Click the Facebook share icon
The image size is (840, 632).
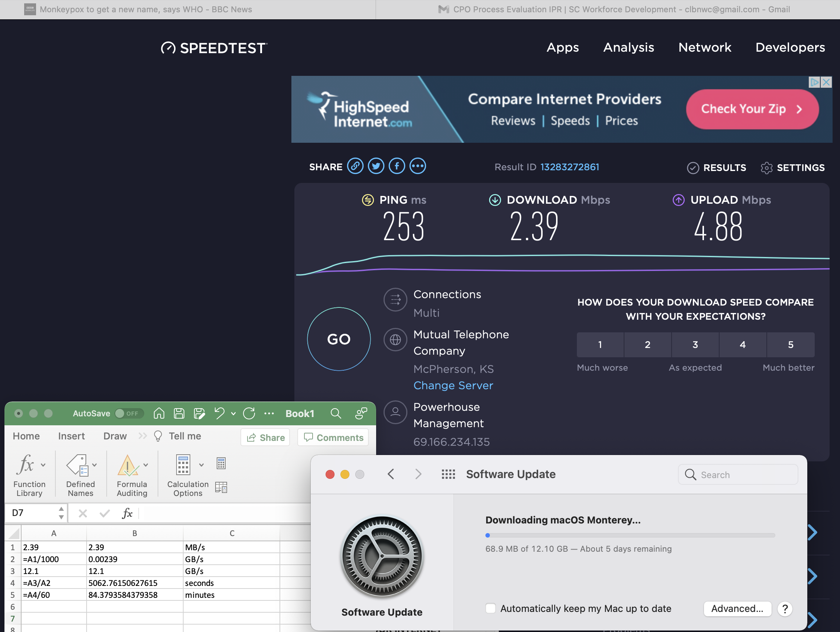(x=397, y=166)
